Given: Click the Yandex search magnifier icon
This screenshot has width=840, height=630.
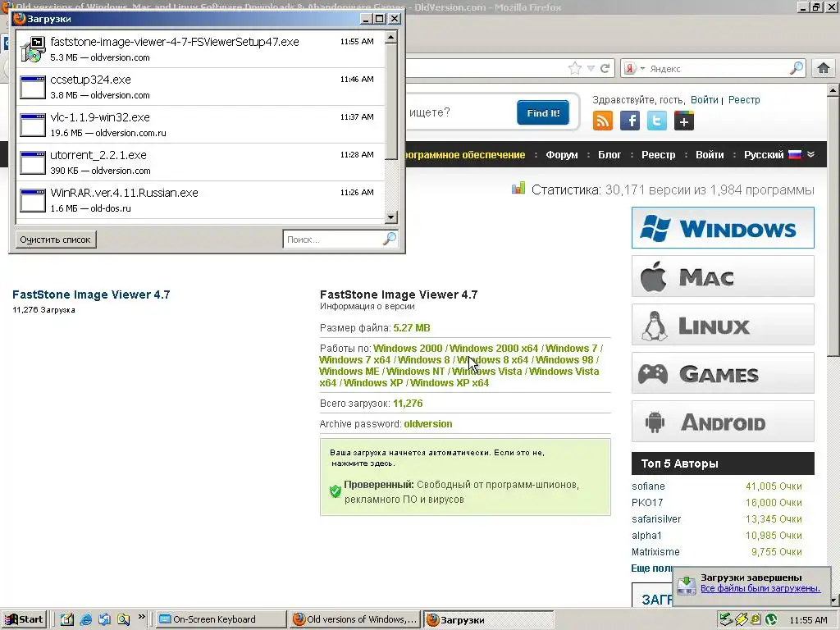Looking at the screenshot, I should [x=797, y=68].
